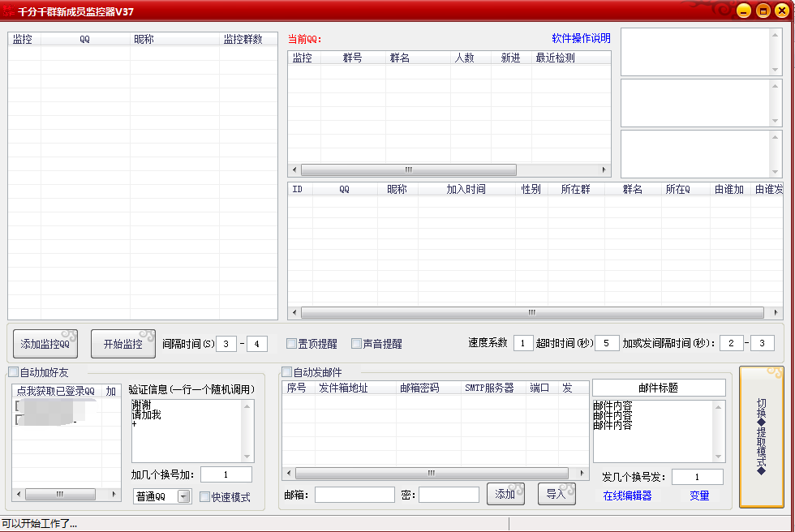
Task: Click up arrow of 邮件内容 scrollbar
Action: tap(719, 407)
